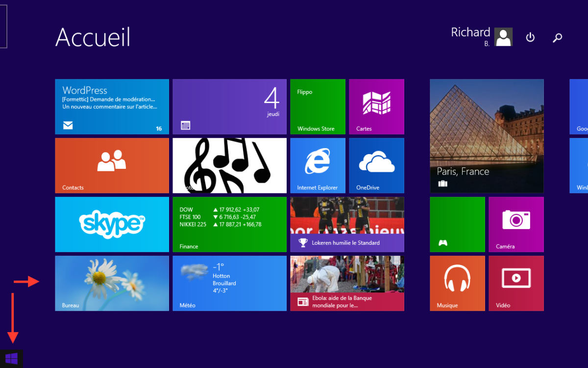
Task: Open the Musique headphones tile
Action: (457, 283)
